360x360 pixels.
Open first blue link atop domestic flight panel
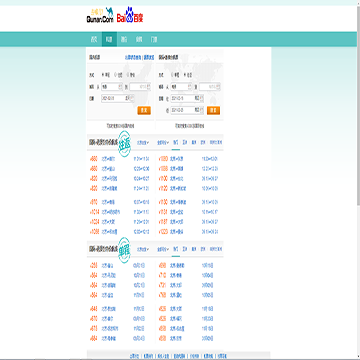[133, 57]
